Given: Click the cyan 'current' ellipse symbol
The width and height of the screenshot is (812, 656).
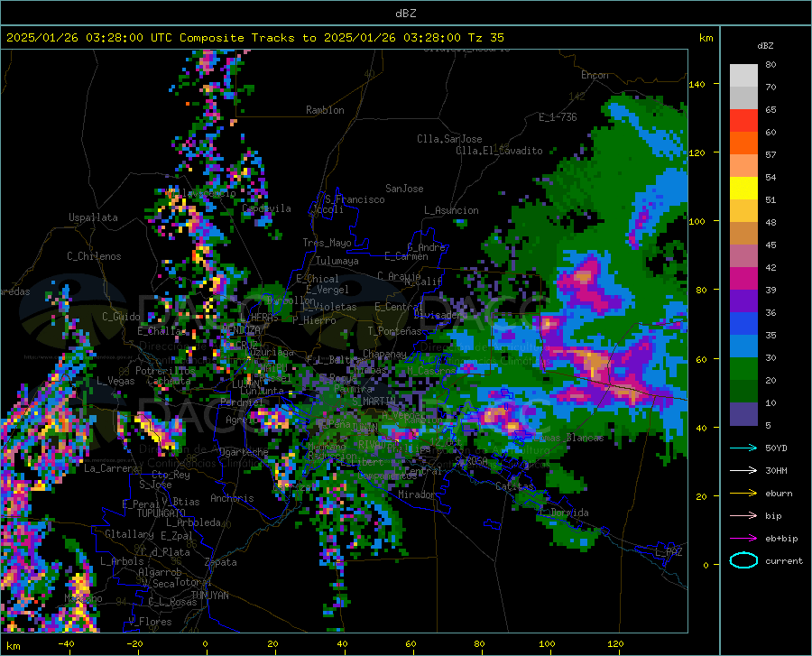Looking at the screenshot, I should [x=743, y=560].
